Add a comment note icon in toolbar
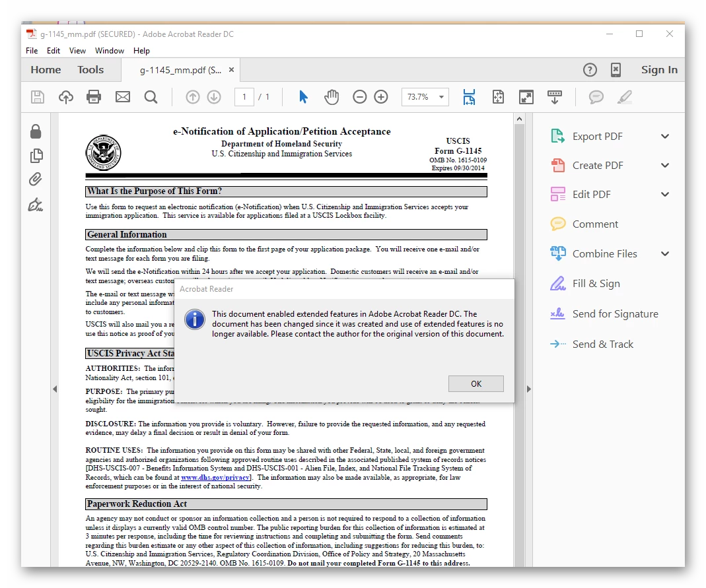Image resolution: width=706 pixels, height=588 pixels. pos(596,97)
